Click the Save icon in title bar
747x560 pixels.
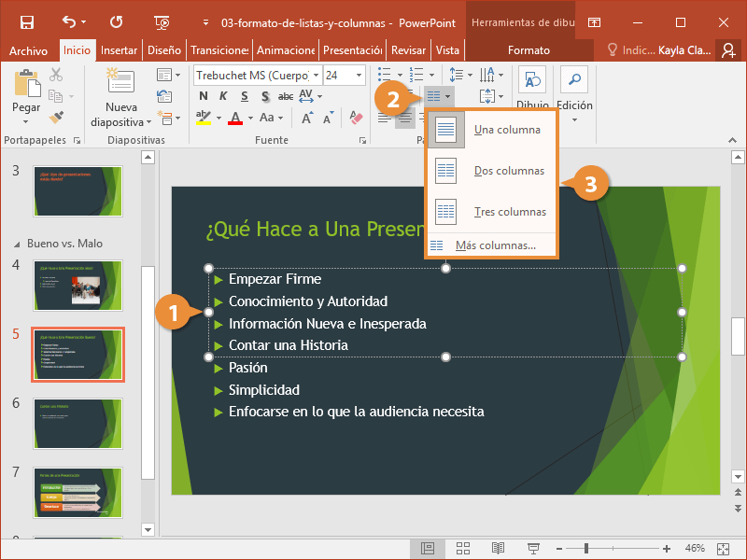click(x=27, y=21)
